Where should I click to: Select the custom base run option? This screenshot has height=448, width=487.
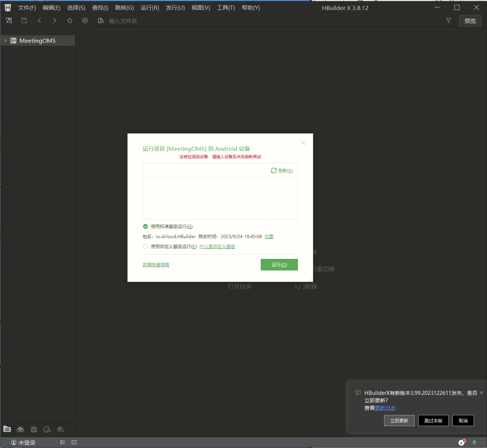point(146,247)
